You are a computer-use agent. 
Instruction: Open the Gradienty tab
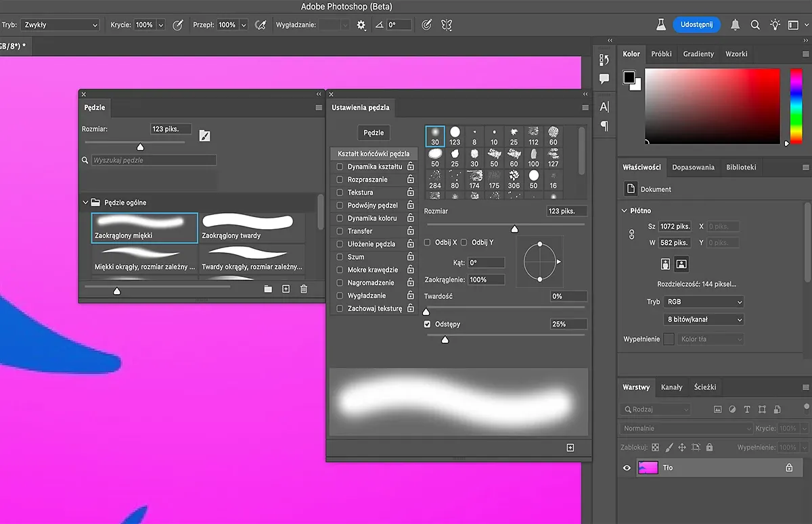[x=698, y=53]
